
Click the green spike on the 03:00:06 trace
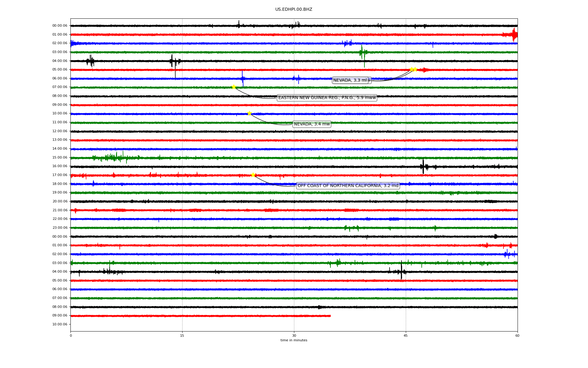(362, 52)
